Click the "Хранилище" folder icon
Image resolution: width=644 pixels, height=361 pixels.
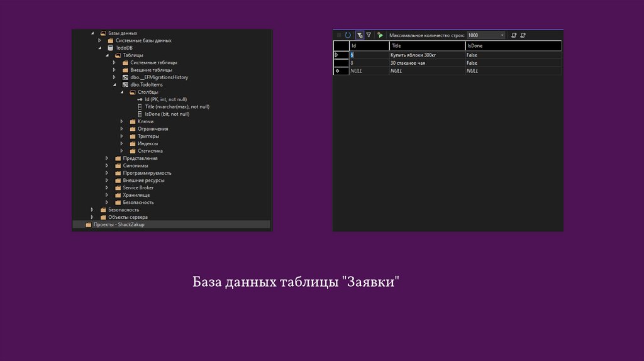(118, 195)
